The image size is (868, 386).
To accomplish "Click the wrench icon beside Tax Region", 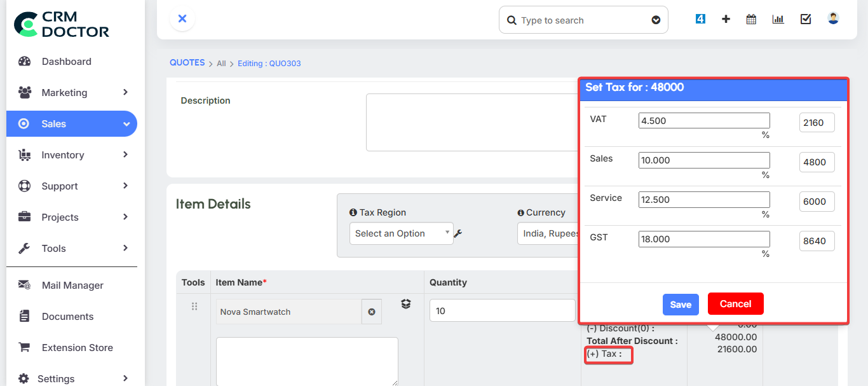I will (x=458, y=233).
